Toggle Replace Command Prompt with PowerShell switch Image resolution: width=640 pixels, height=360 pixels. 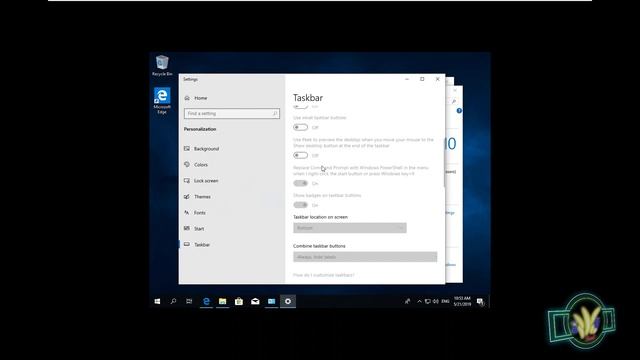pos(300,183)
